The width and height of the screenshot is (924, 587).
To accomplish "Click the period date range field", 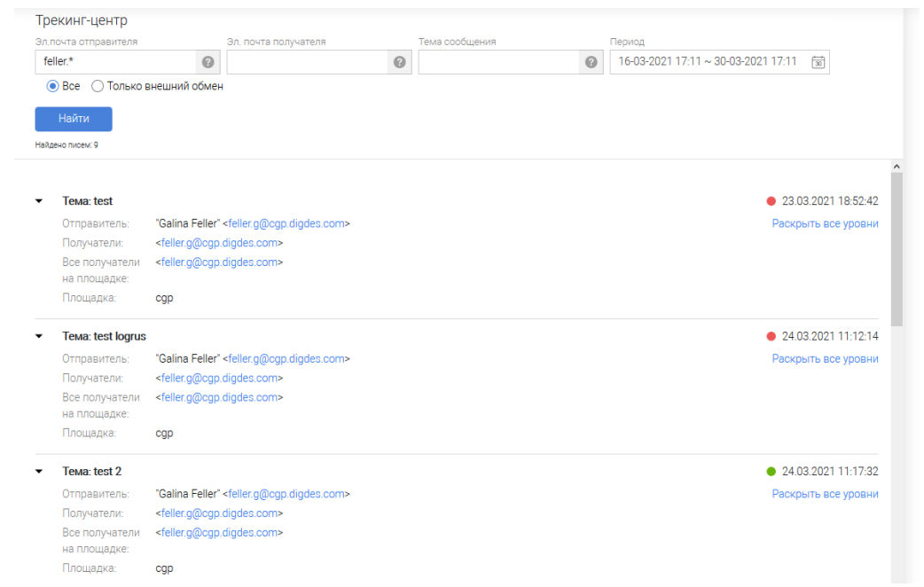I will tap(719, 62).
